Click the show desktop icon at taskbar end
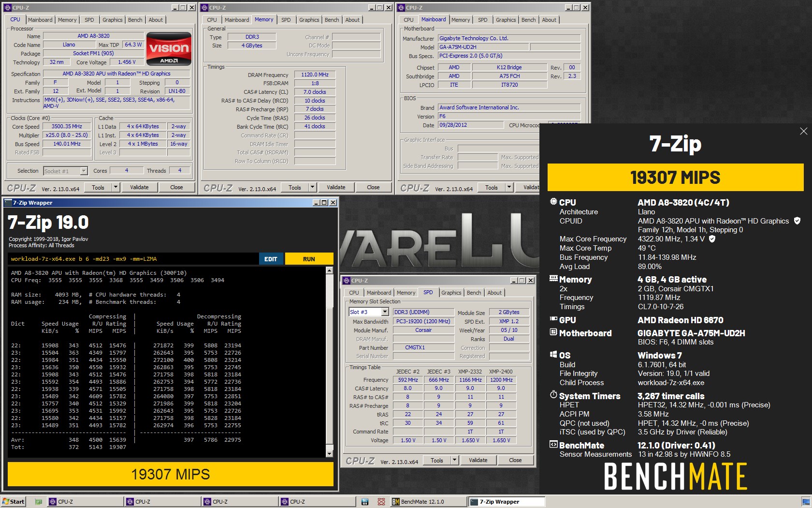812x508 pixels. pyautogui.click(x=806, y=502)
